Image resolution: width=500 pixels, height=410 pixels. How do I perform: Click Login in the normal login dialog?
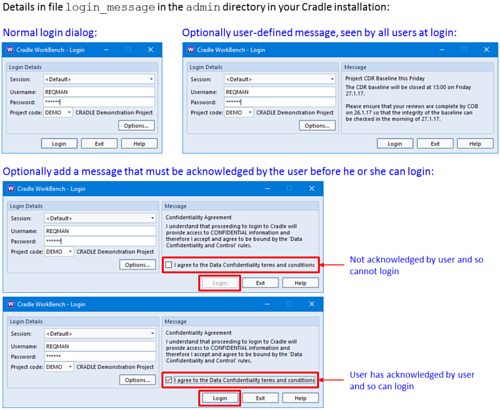pos(59,144)
